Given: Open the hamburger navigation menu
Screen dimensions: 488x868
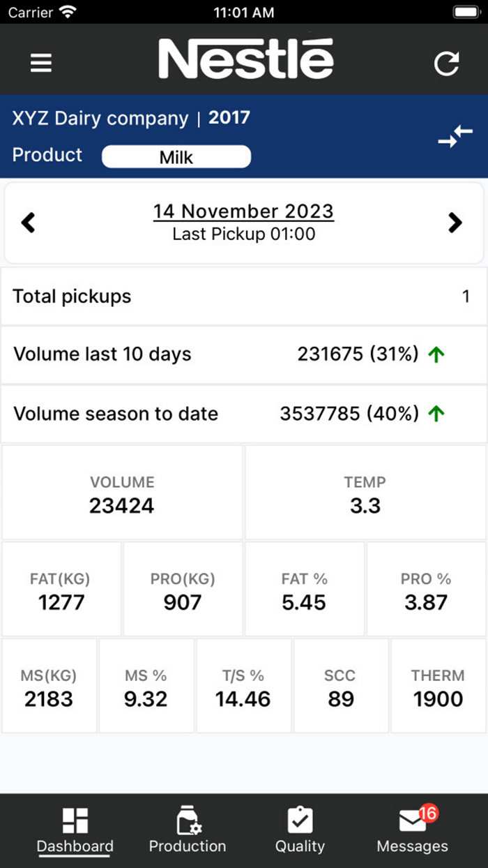Looking at the screenshot, I should [40, 62].
